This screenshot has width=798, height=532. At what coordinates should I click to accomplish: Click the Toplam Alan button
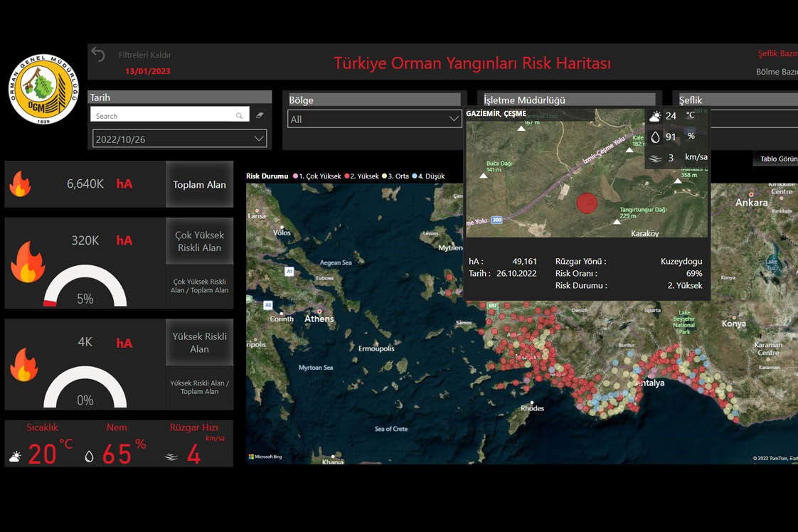199,184
